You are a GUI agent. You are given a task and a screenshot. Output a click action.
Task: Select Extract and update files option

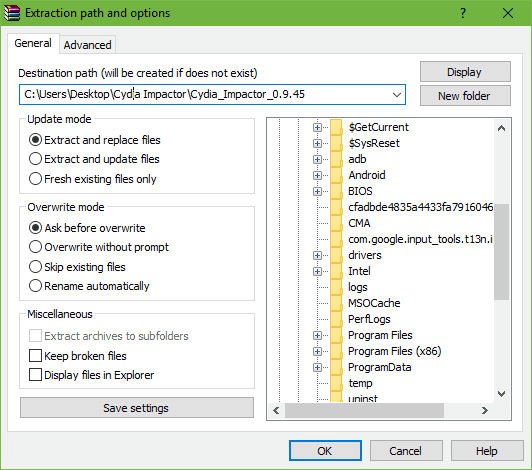35,159
